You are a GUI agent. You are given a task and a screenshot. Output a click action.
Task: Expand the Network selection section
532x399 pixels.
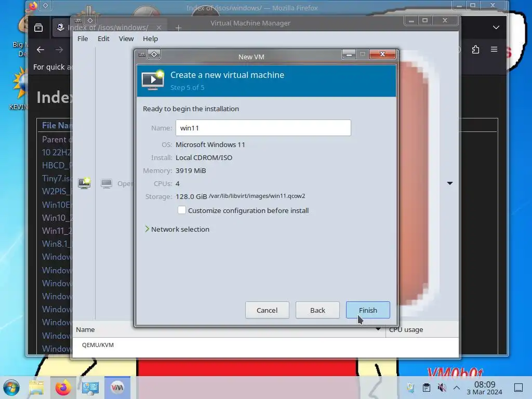click(177, 229)
